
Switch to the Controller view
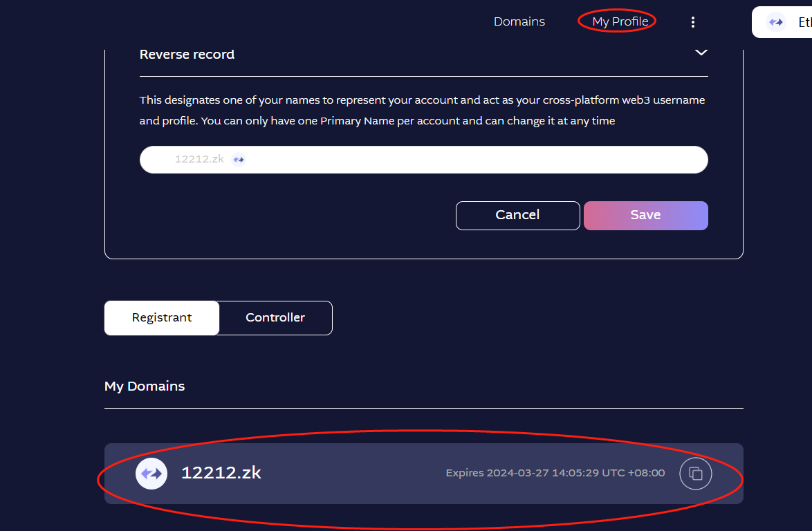click(x=275, y=318)
